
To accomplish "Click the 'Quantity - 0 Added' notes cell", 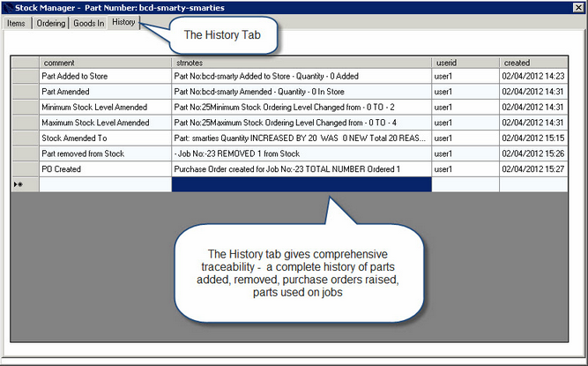I will [x=301, y=76].
